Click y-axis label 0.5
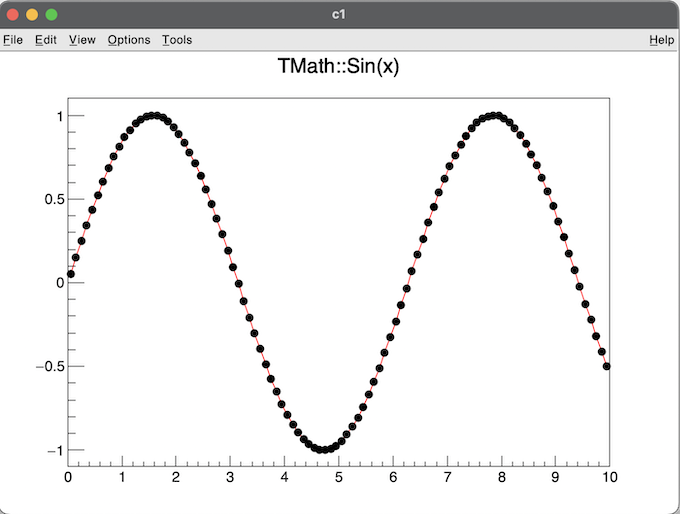Viewport: 680px width, 514px height. [x=54, y=200]
